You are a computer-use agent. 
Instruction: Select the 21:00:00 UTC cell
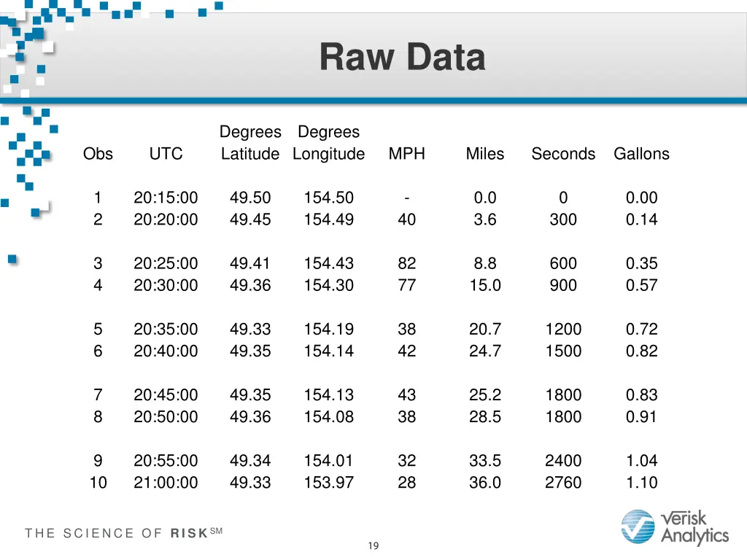pos(166,482)
